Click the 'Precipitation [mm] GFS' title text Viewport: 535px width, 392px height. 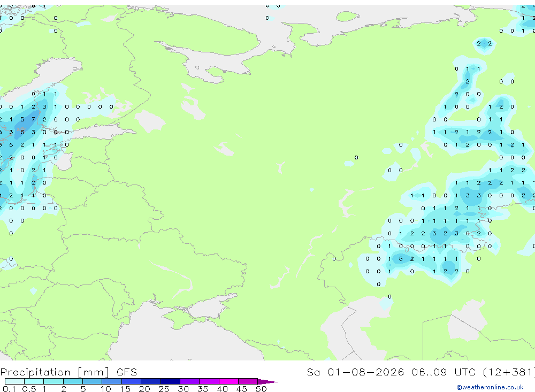[68, 372]
